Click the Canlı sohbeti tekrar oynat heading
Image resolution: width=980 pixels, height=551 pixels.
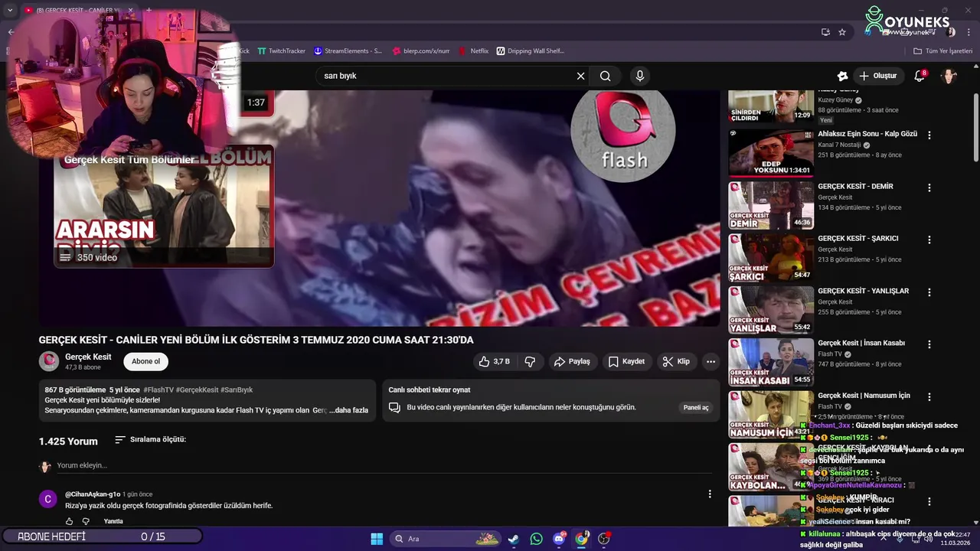(430, 390)
